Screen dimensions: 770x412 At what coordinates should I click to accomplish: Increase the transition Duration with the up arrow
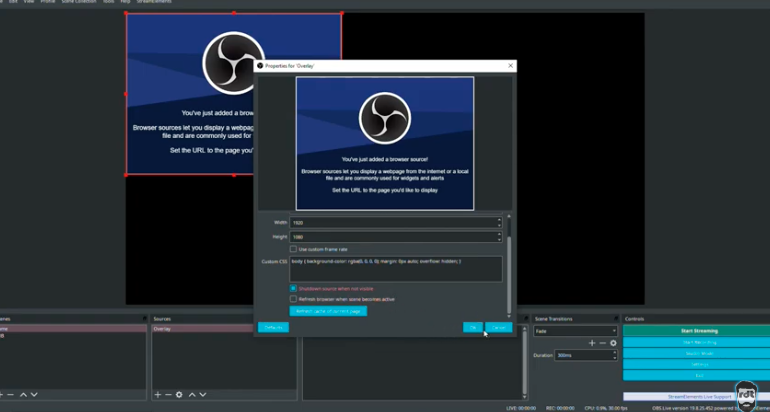pos(614,352)
